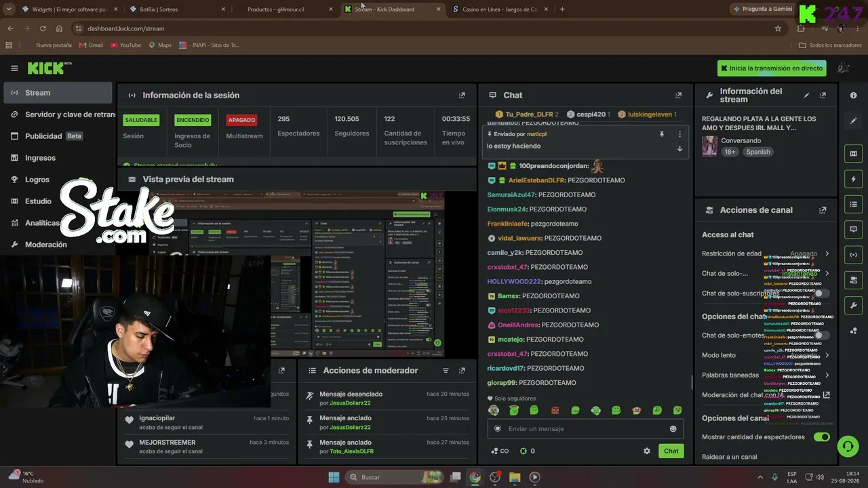Viewport: 868px width, 488px height.
Task: Send message with the green Chat button
Action: [671, 451]
